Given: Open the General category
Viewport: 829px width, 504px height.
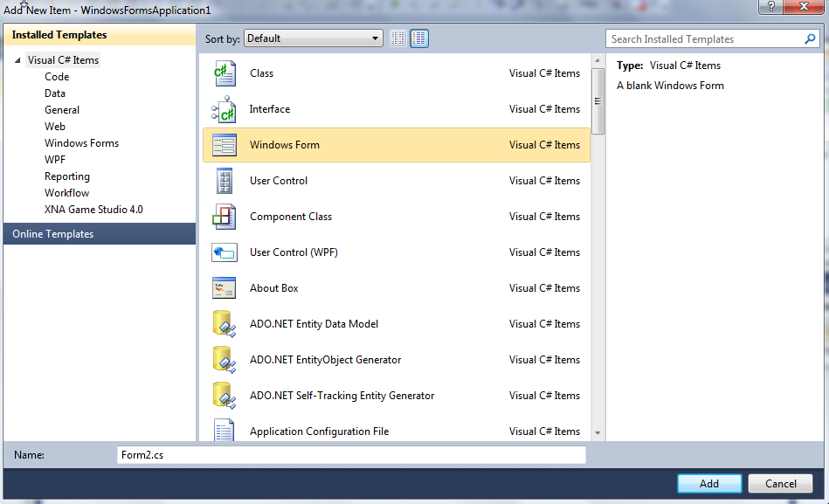Looking at the screenshot, I should coord(62,110).
